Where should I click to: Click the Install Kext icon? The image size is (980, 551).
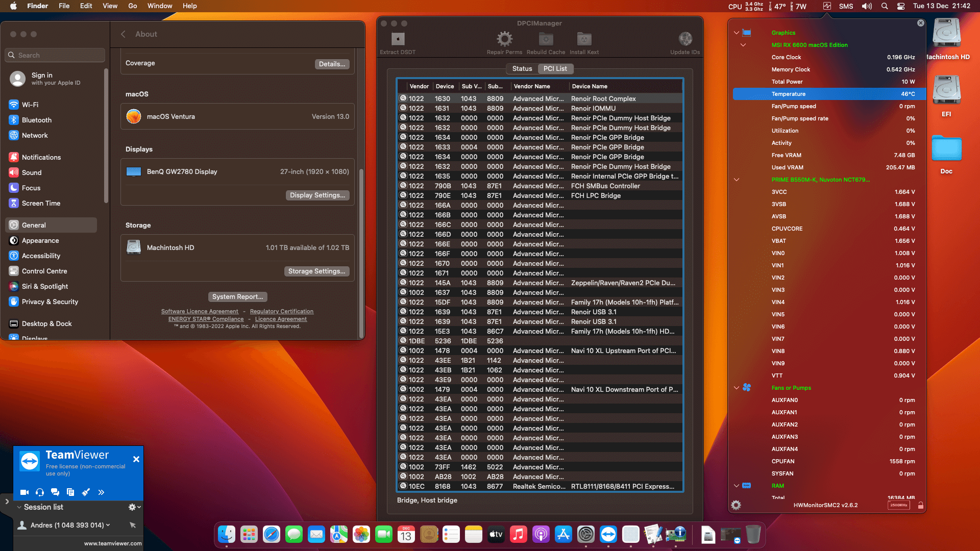click(x=583, y=38)
